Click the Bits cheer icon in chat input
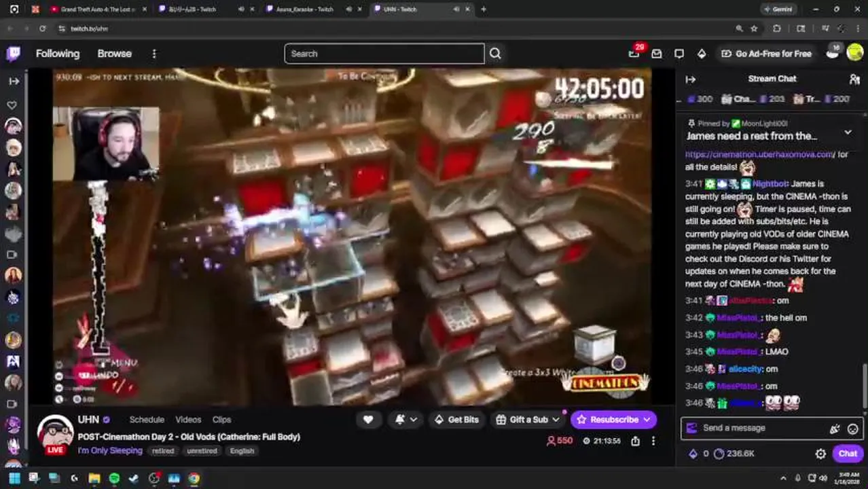The image size is (868, 489). coord(835,429)
